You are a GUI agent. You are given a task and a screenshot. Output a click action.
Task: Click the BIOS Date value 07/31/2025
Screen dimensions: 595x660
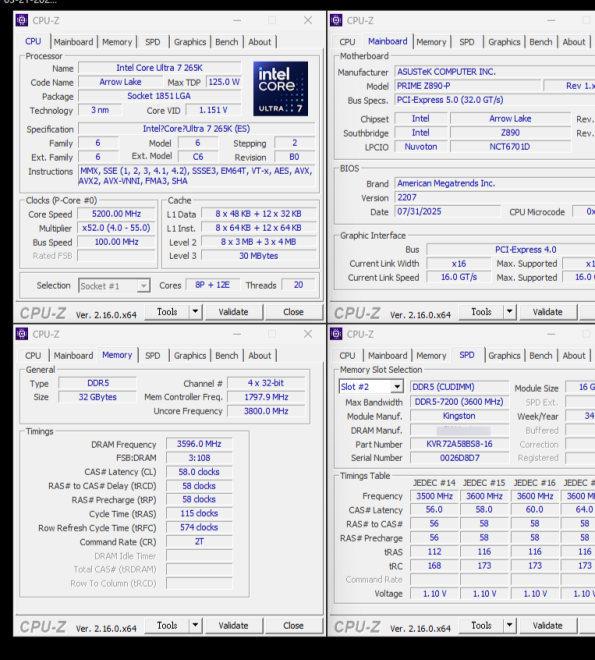click(448, 212)
